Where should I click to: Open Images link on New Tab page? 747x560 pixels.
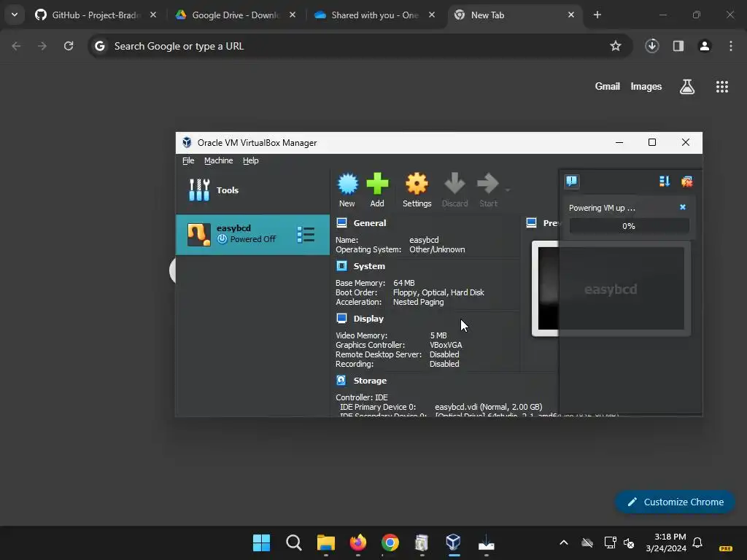[646, 86]
